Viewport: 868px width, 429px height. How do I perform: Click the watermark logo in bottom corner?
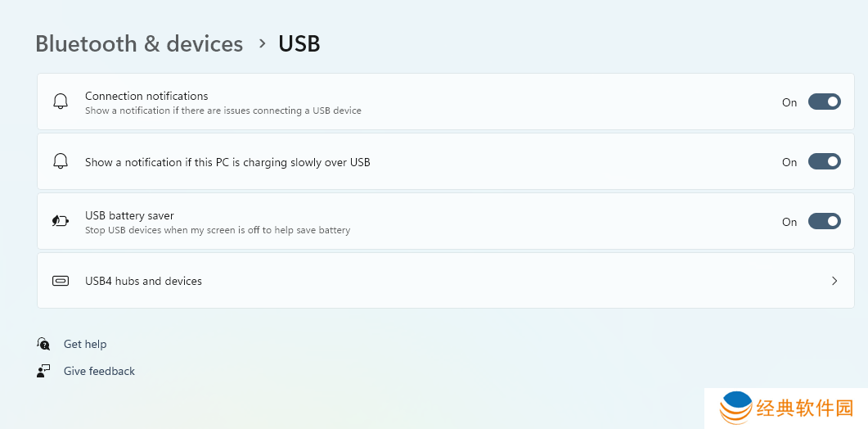click(x=737, y=408)
